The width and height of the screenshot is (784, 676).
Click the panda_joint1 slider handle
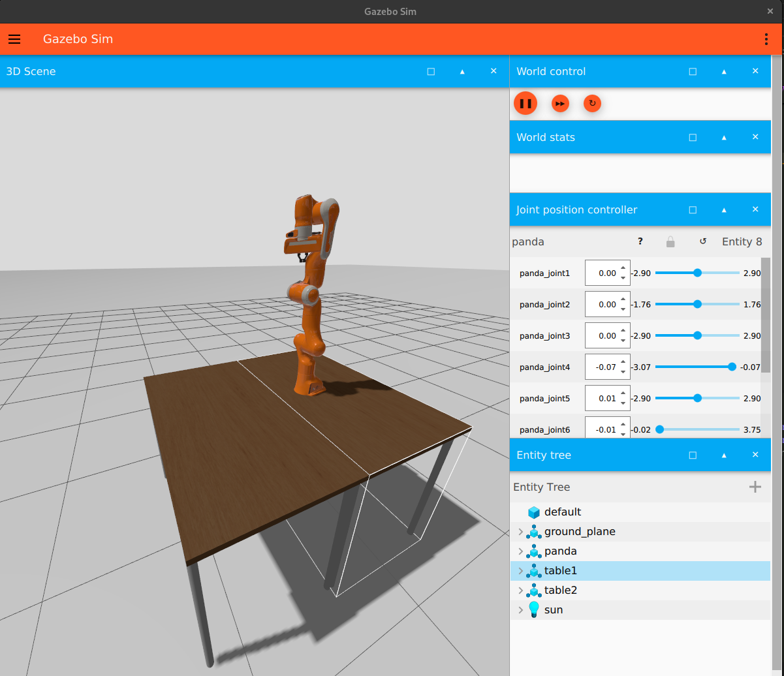697,273
